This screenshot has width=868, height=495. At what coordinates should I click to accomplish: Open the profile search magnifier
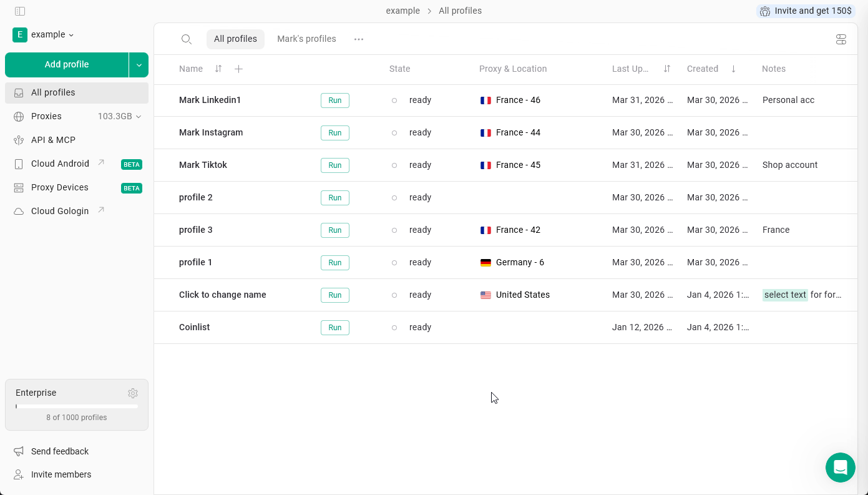click(186, 39)
